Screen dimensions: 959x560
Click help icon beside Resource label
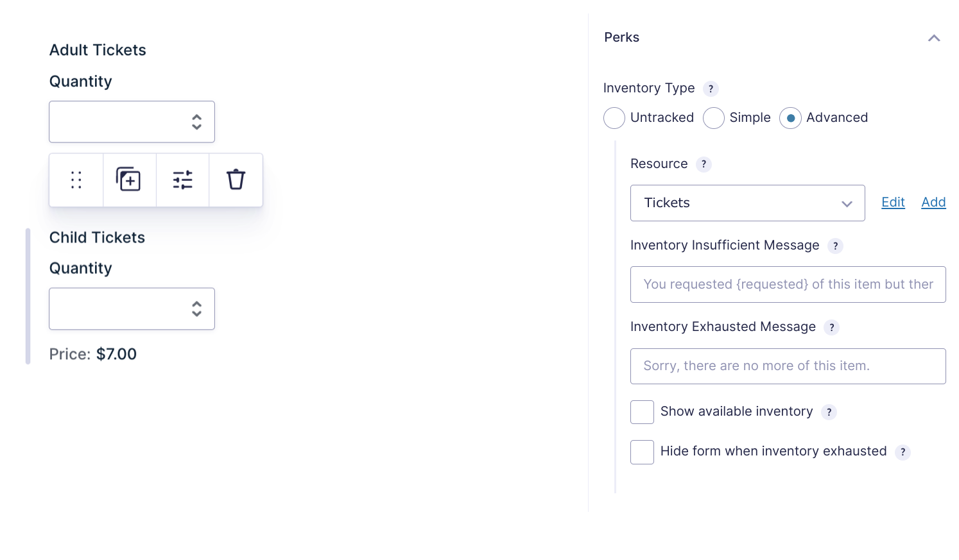click(704, 164)
